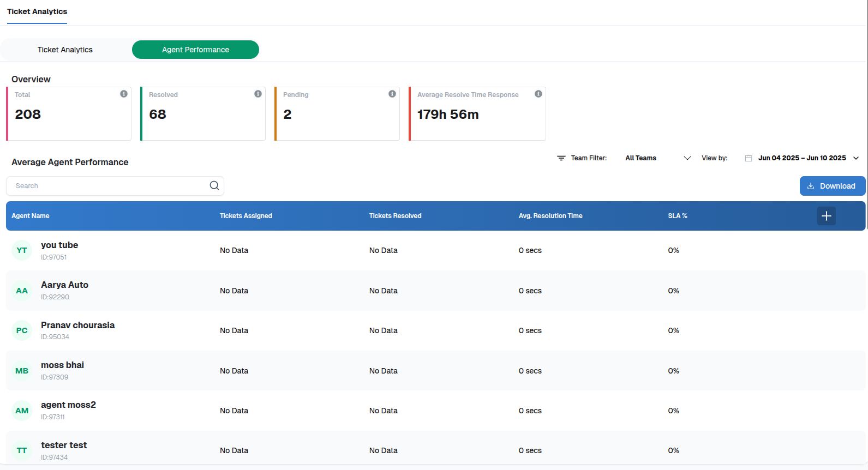Switch to the Ticket Analytics pill tab

point(65,50)
